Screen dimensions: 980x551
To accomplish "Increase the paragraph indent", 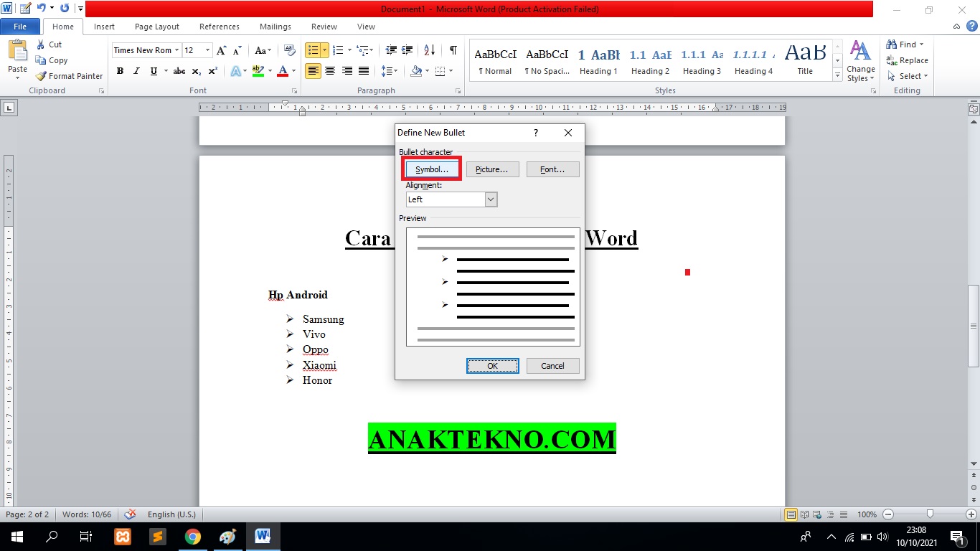I will 407,50.
